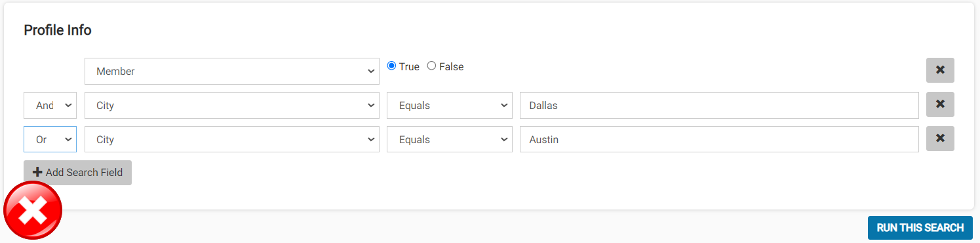Expand the City field dropdown in Dallas row
Image resolution: width=980 pixels, height=243 pixels.
coord(232,105)
